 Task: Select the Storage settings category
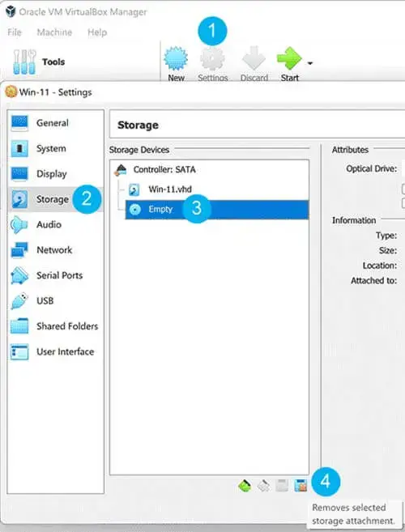(56, 199)
